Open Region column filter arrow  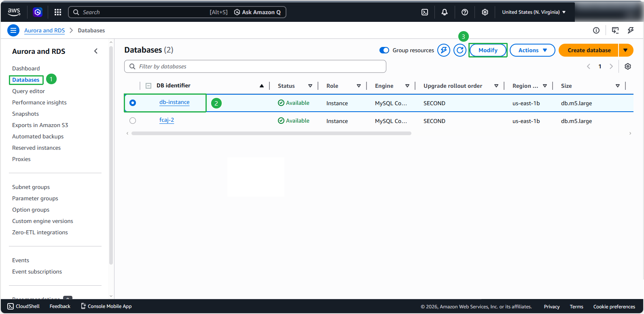pyautogui.click(x=545, y=86)
